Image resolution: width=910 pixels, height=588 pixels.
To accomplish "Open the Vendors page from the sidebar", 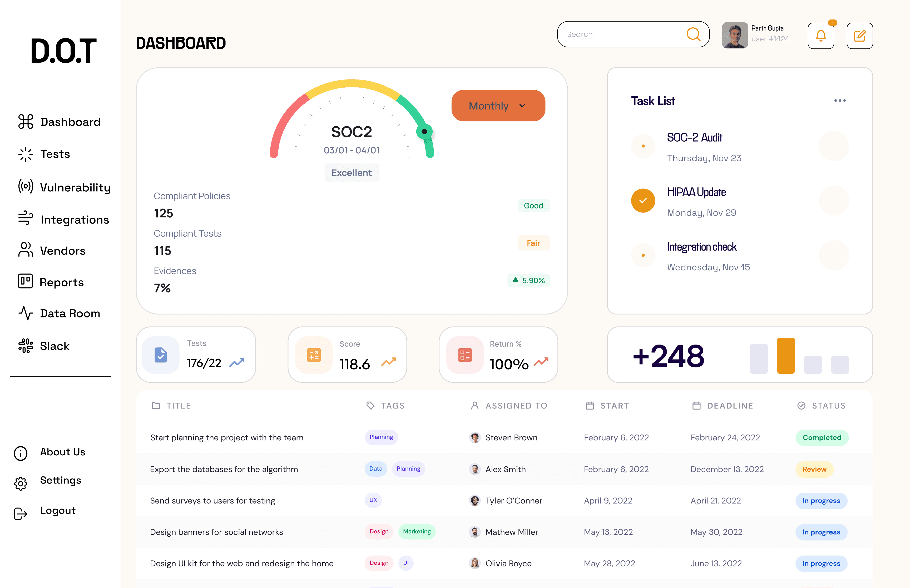I will [x=25, y=251].
